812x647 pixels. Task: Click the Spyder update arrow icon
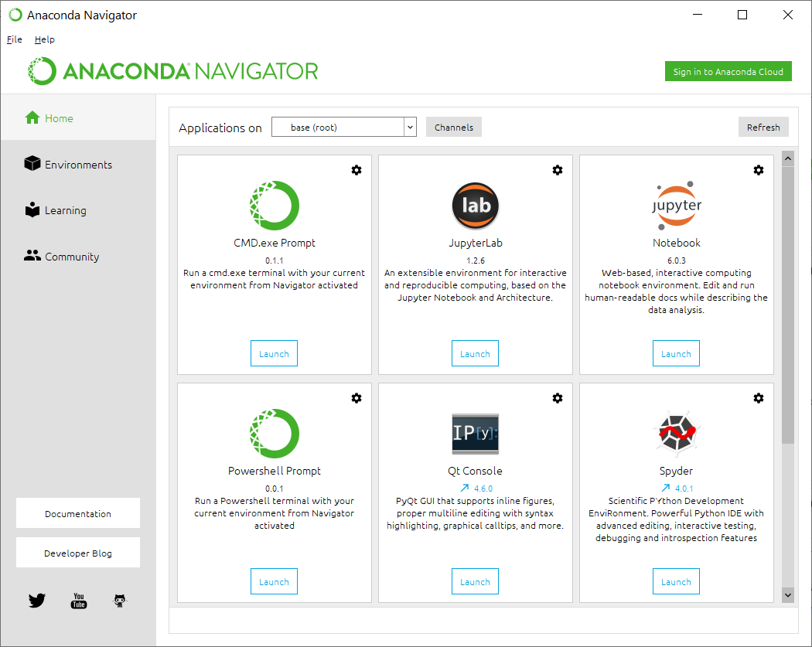tap(665, 488)
